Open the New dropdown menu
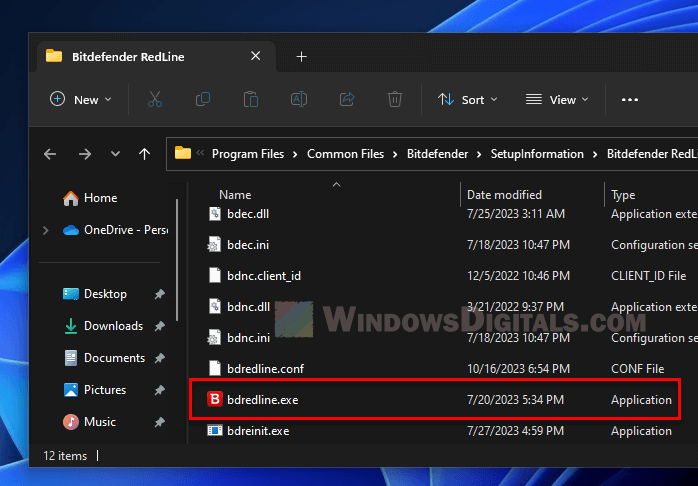 (x=81, y=99)
